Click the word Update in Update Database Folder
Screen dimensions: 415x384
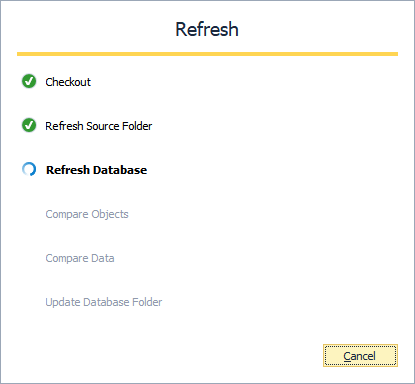(x=63, y=302)
